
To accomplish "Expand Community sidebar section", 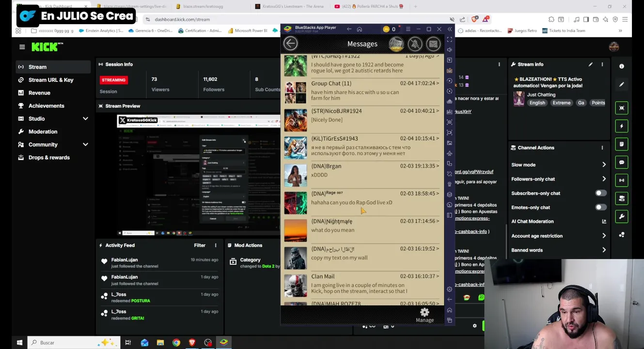I will coord(85,144).
